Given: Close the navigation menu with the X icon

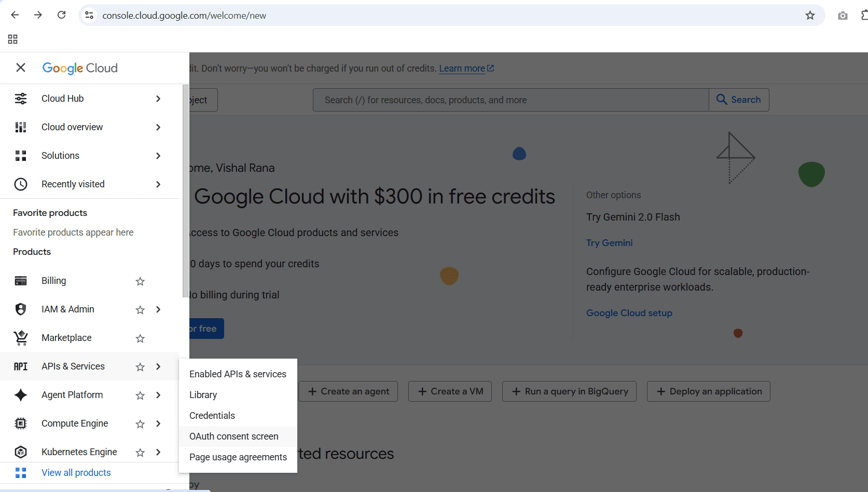Looking at the screenshot, I should pos(21,67).
